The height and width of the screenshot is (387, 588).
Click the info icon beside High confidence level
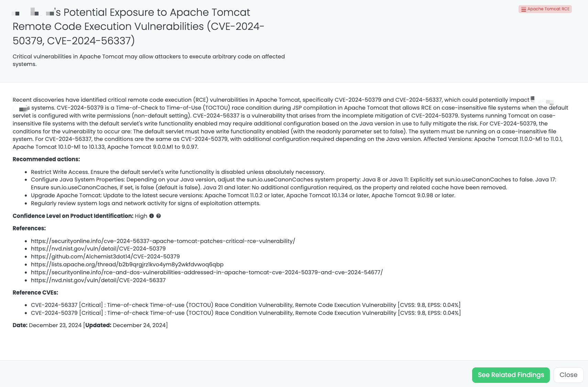152,216
